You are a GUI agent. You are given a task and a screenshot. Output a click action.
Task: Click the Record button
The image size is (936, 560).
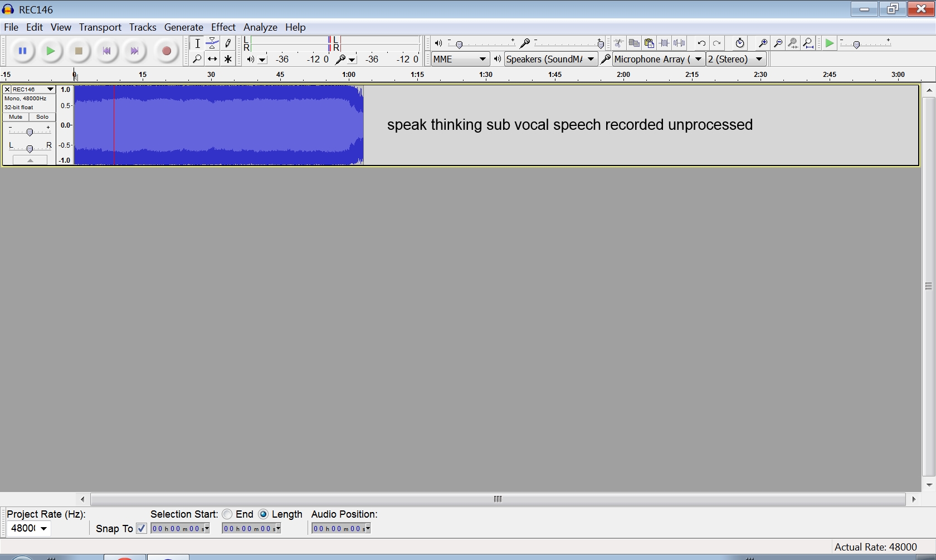tap(166, 51)
